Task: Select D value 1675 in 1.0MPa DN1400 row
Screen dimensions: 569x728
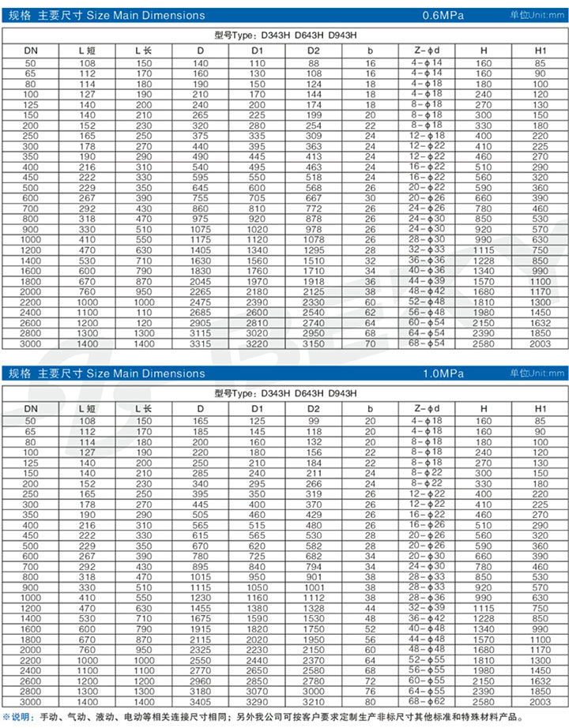Action: tap(201, 619)
